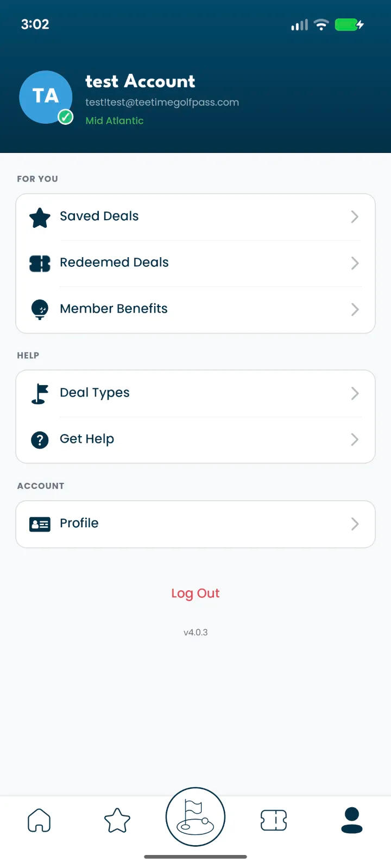Expand Saved Deals with its chevron
Image resolution: width=391 pixels, height=868 pixels.
coord(355,217)
